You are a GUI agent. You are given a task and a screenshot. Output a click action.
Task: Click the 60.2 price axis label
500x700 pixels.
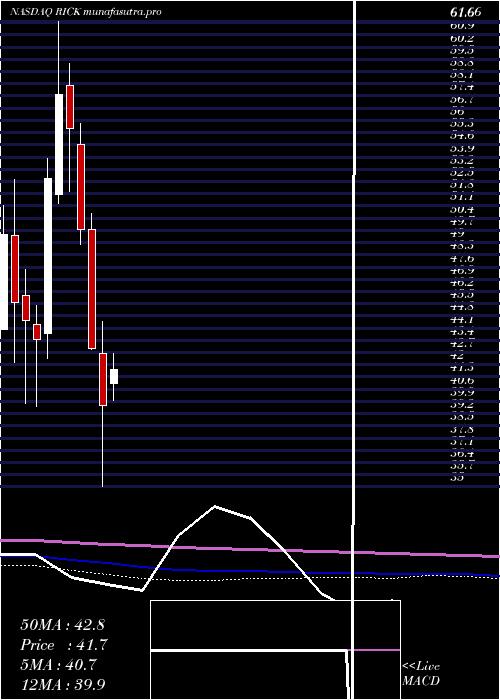pos(462,38)
